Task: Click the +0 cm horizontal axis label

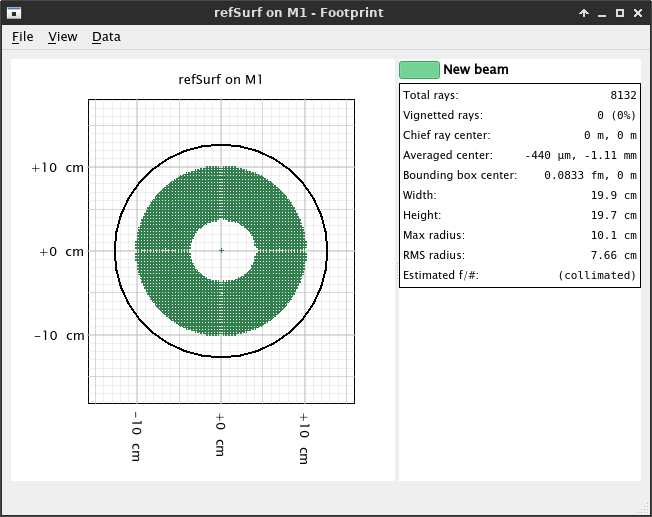Action: 220,434
